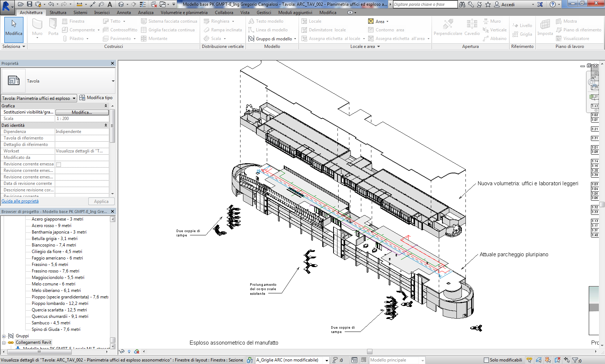The width and height of the screenshot is (605, 364).
Task: Close the Browser di progetto panel
Action: pyautogui.click(x=112, y=212)
